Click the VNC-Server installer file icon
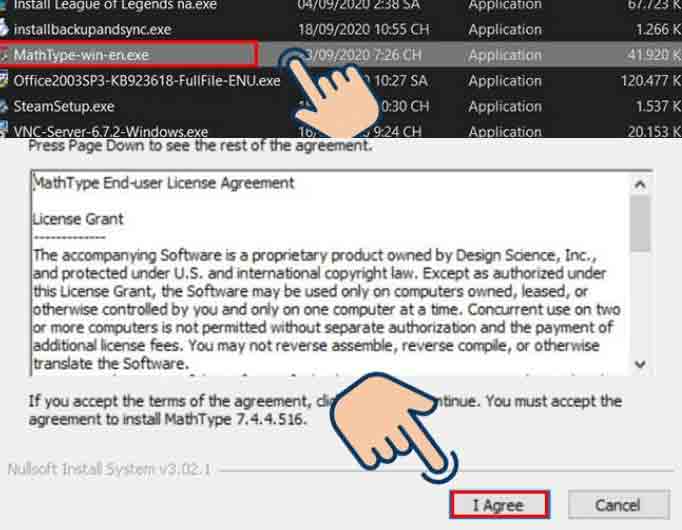This screenshot has height=530, width=682. tap(4, 130)
